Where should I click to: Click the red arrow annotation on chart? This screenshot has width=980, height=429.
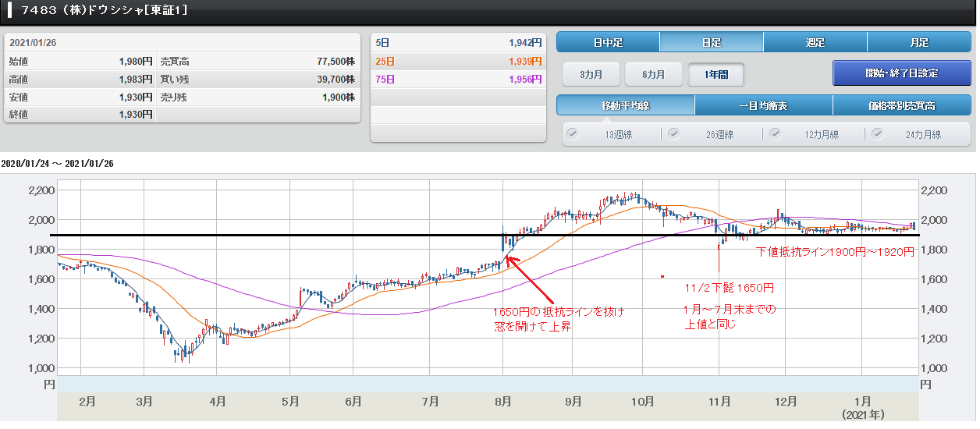click(530, 281)
